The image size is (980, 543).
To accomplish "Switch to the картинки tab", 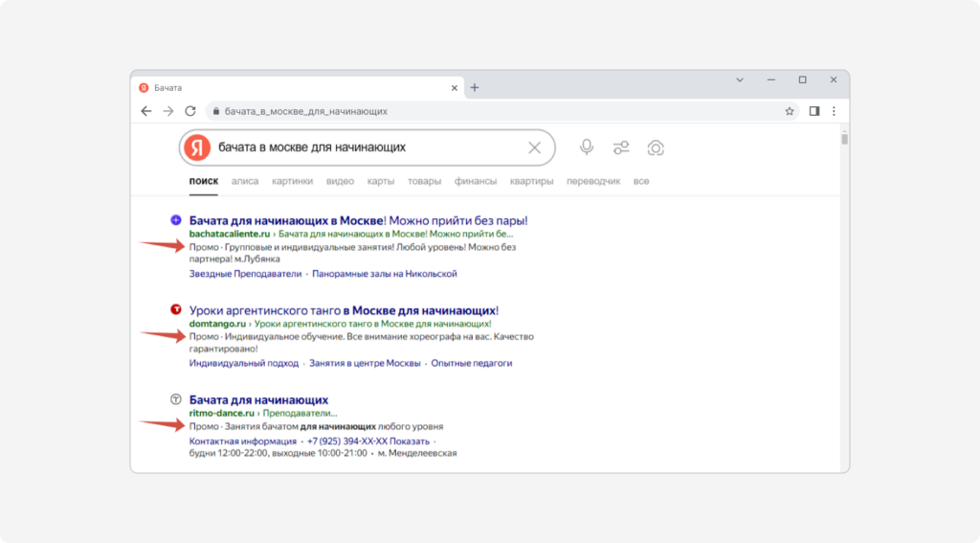I will click(292, 181).
